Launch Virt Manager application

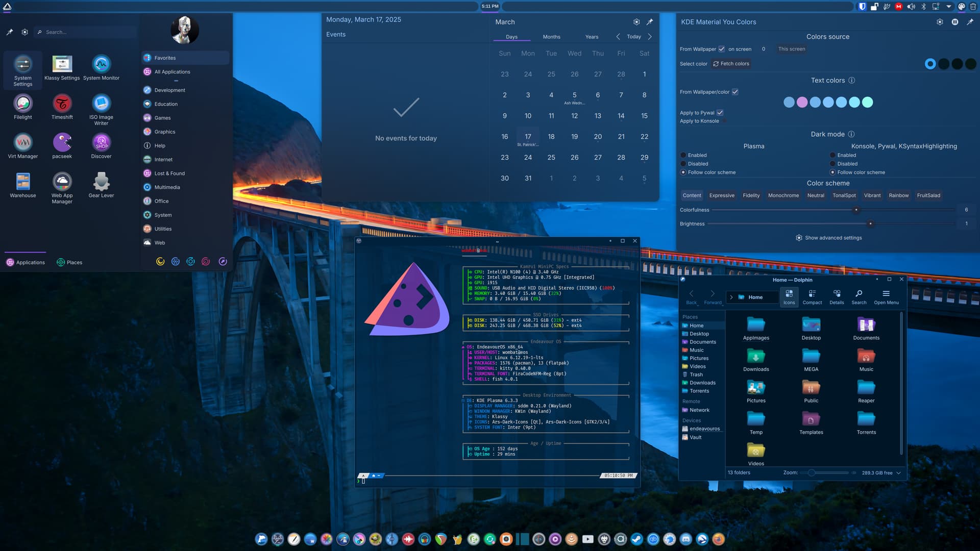click(x=23, y=143)
